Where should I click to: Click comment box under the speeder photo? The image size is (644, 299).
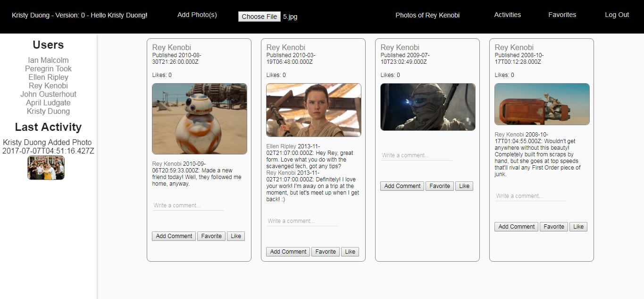[530, 196]
